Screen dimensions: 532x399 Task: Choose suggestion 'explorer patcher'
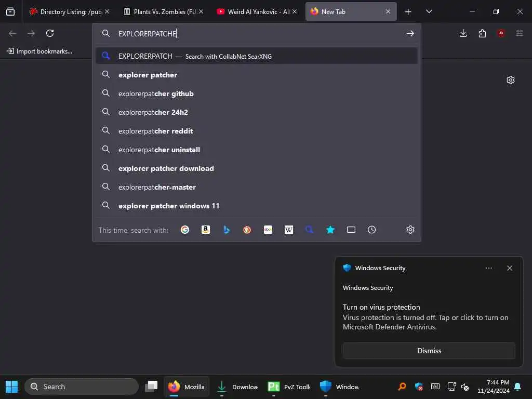click(x=257, y=75)
